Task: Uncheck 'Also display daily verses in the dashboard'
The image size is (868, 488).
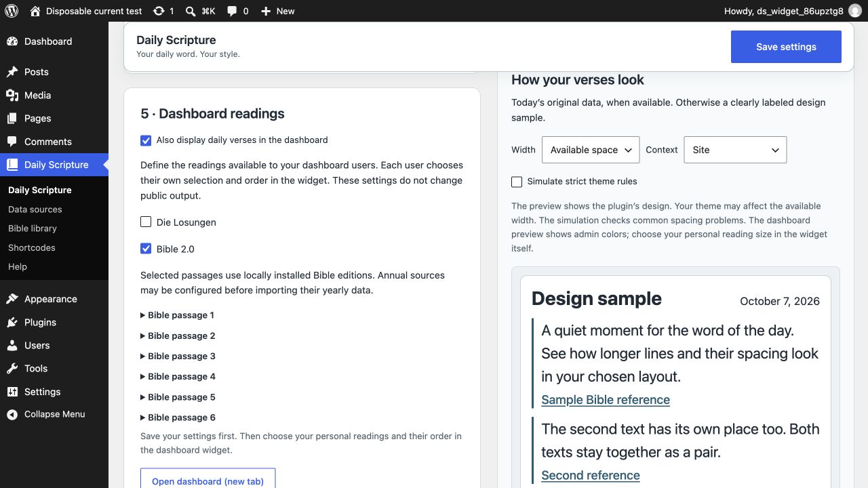Action: (146, 140)
